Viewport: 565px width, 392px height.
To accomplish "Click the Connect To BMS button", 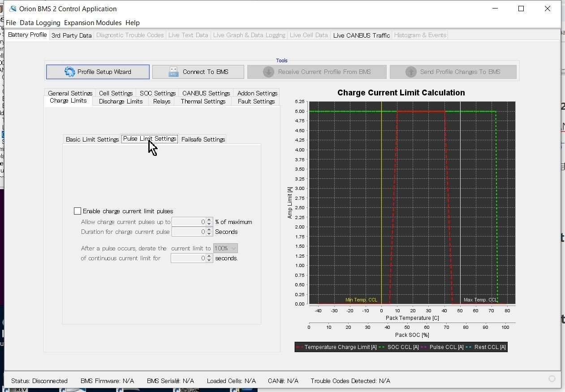I will click(x=198, y=72).
